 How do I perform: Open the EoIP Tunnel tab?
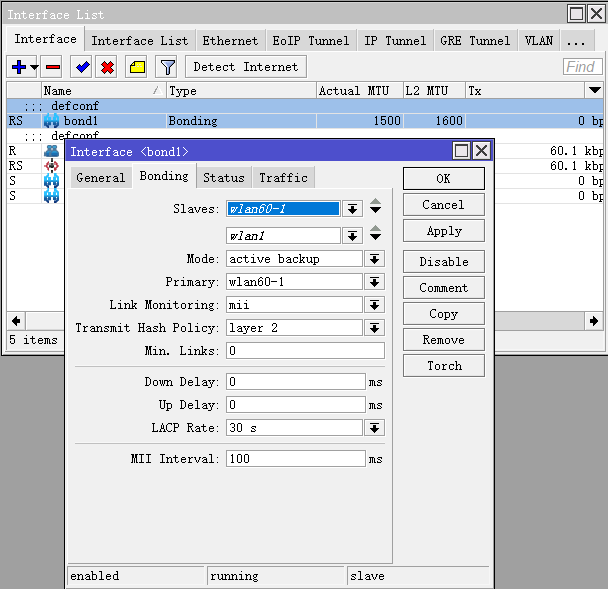coord(310,41)
